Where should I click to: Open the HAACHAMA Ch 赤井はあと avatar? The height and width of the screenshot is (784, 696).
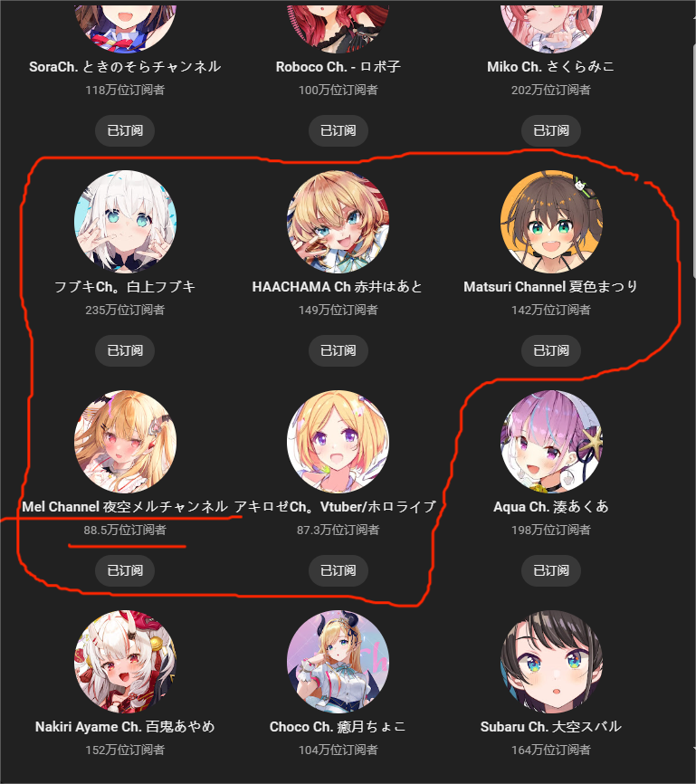(x=338, y=222)
